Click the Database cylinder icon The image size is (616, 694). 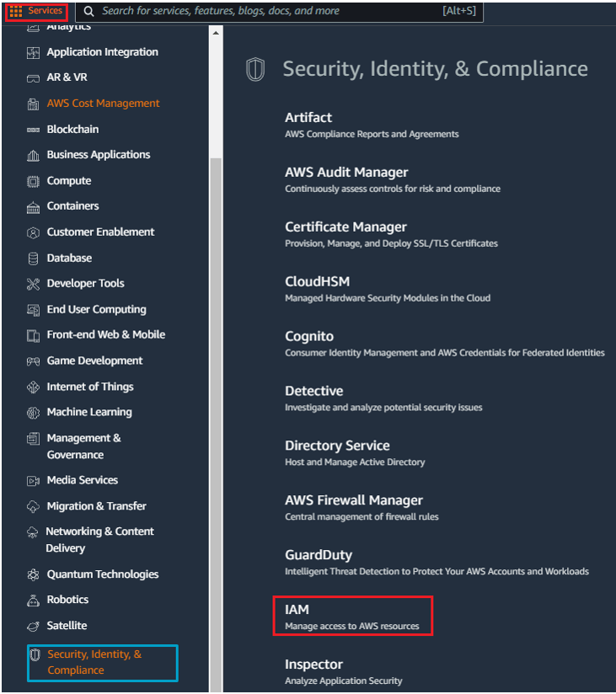click(x=33, y=259)
